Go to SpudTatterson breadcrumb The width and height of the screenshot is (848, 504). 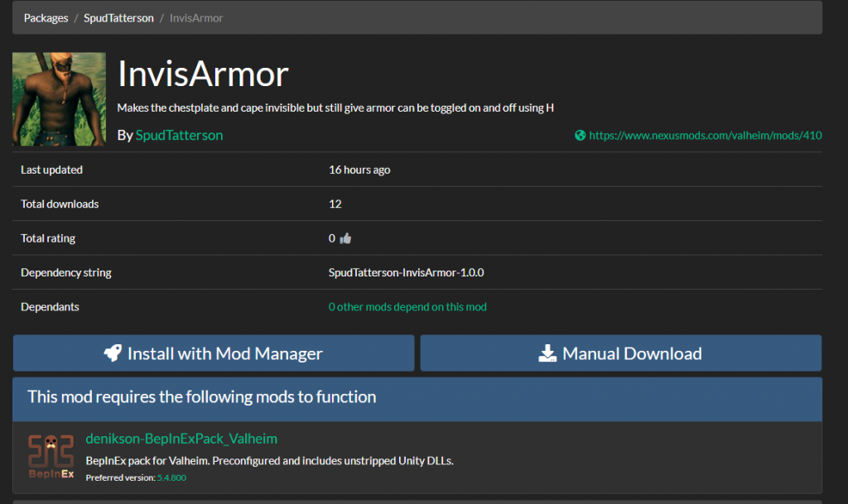(118, 18)
